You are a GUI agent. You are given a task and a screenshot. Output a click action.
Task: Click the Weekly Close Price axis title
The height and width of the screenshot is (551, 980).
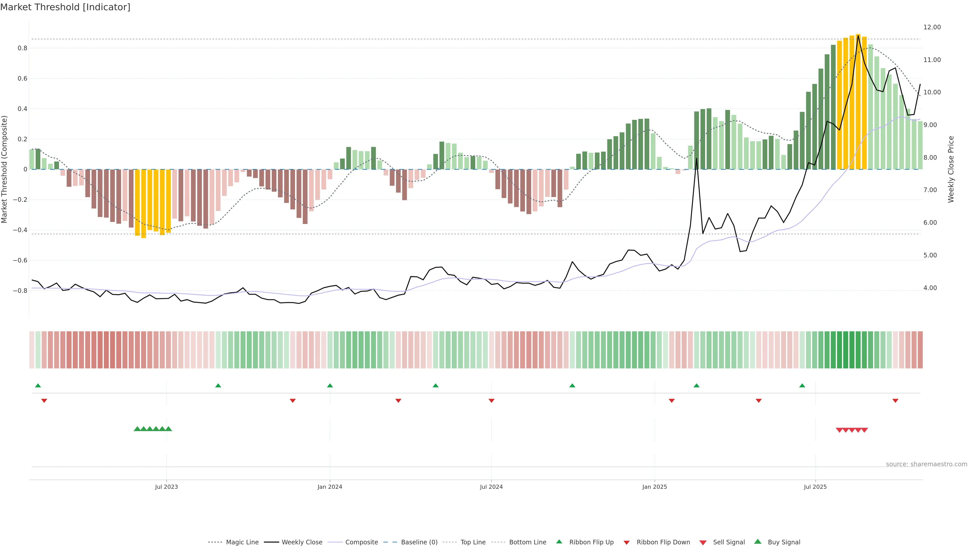pos(951,169)
